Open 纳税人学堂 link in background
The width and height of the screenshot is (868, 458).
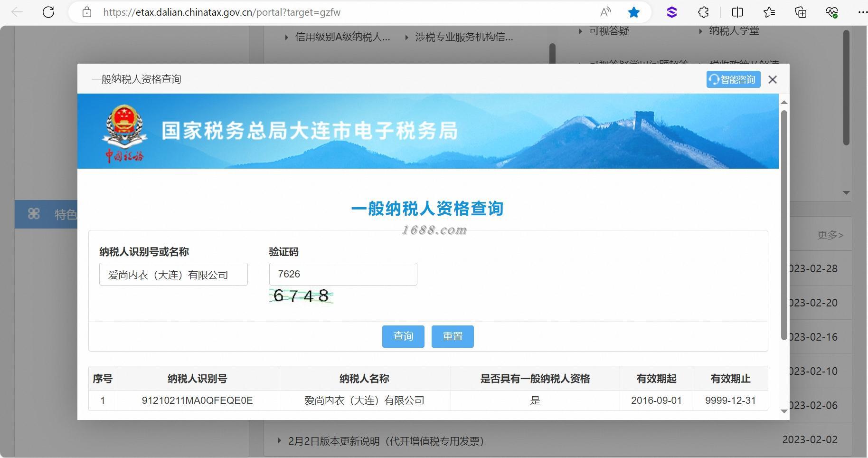pyautogui.click(x=734, y=31)
